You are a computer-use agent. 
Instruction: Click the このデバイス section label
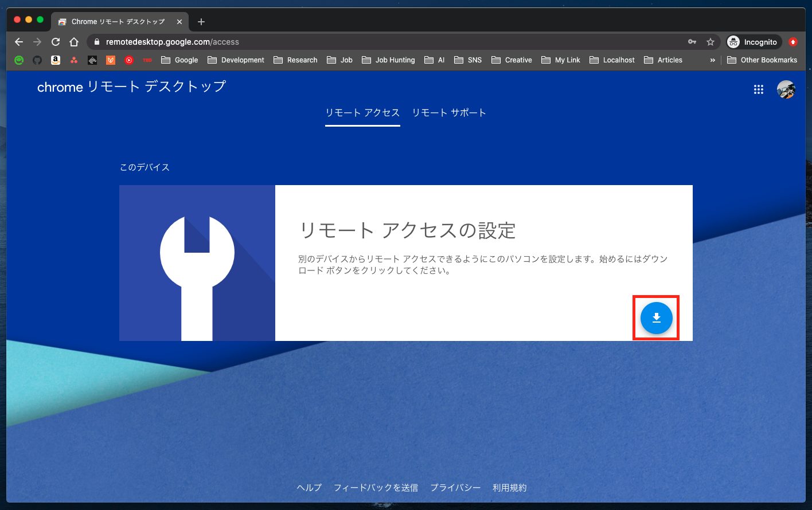[145, 167]
